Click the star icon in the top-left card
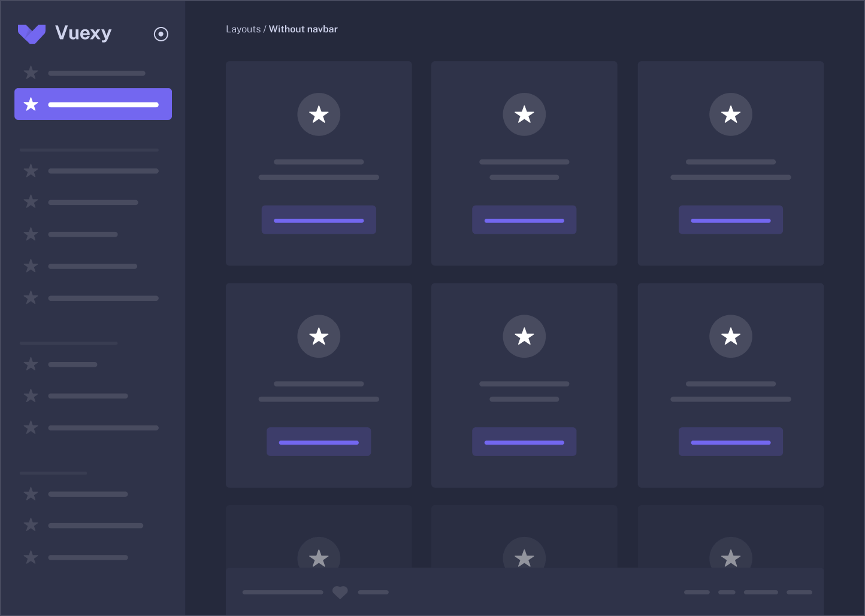 tap(319, 114)
